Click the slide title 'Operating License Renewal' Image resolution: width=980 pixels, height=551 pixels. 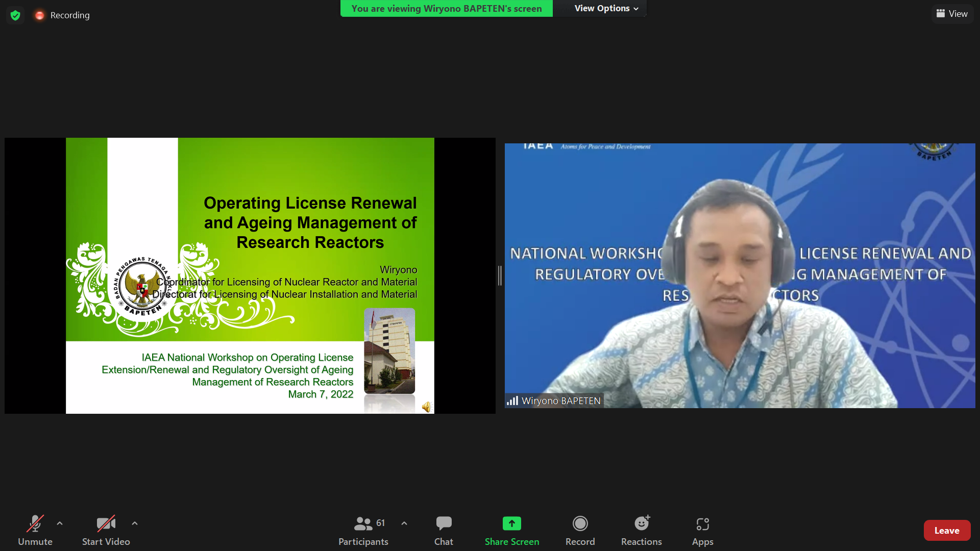(x=310, y=203)
